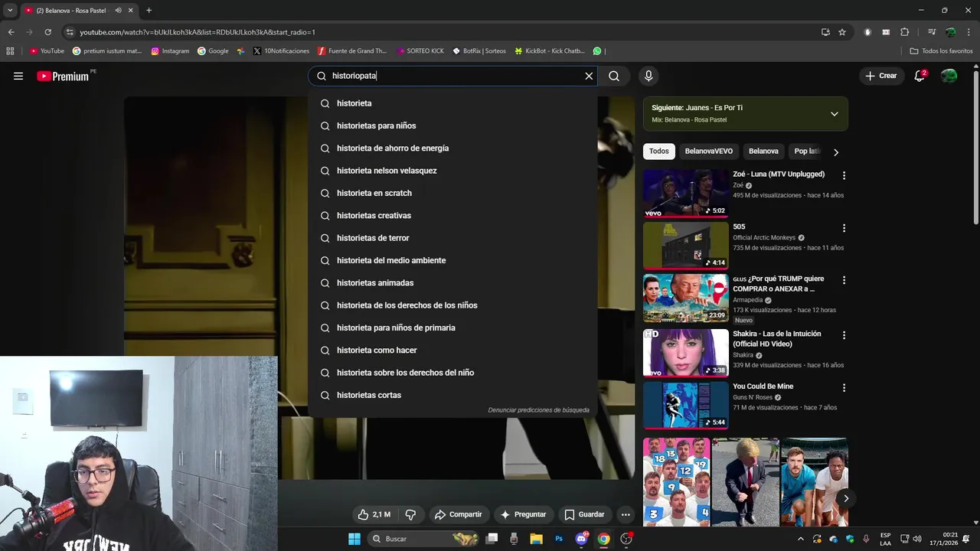Go back in browser history
980x551 pixels.
(x=11, y=32)
